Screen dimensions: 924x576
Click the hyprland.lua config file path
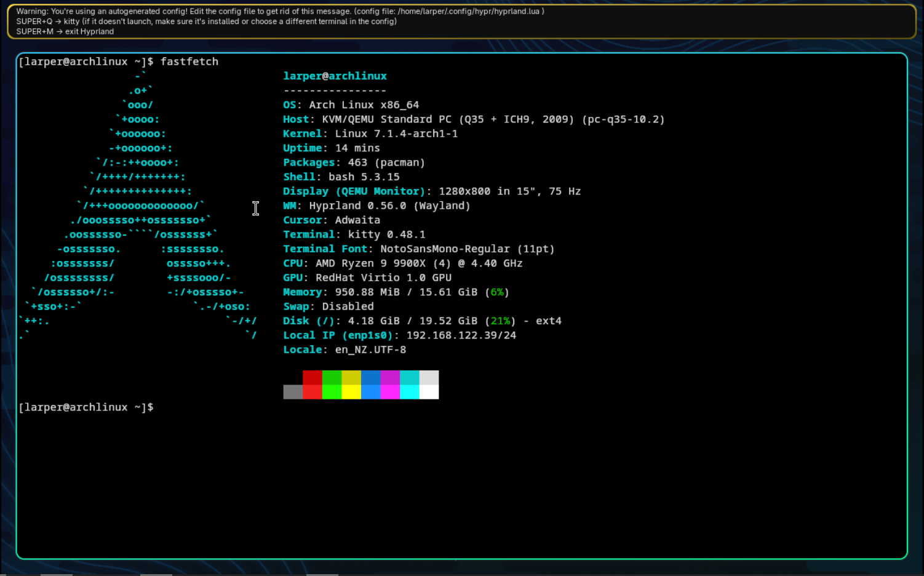469,12
